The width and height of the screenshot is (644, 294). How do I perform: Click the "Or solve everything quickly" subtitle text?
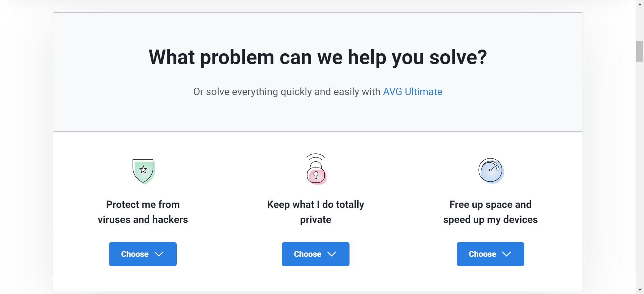coord(287,92)
